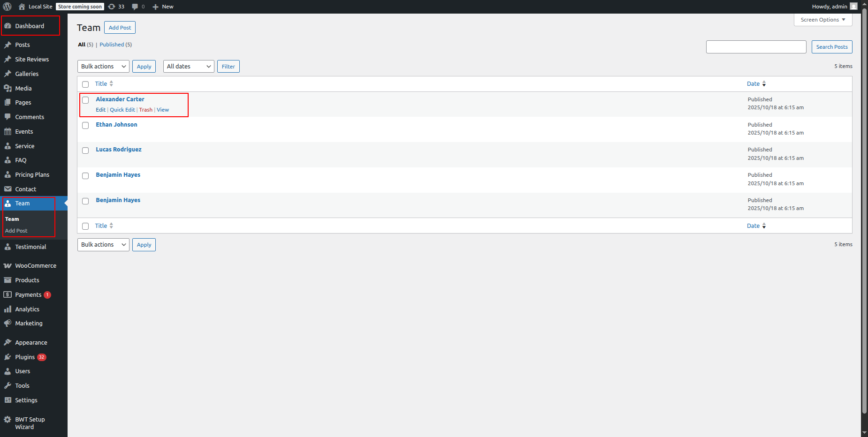The image size is (868, 437).
Task: Check the Alexander Carter row checkbox
Action: pyautogui.click(x=85, y=100)
